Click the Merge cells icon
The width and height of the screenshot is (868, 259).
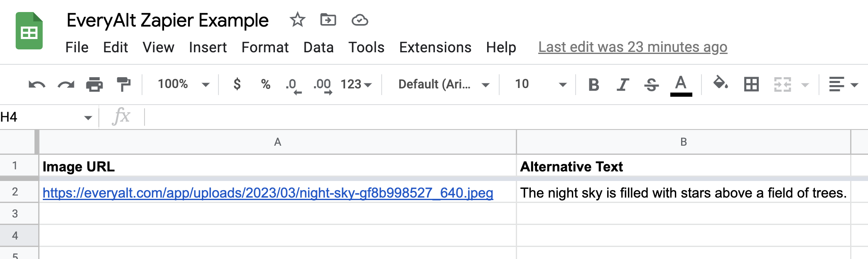(x=782, y=85)
